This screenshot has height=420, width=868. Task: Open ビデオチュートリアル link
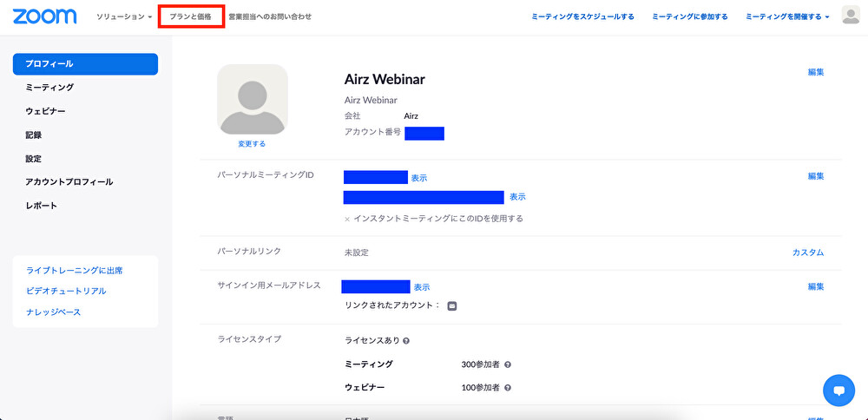pos(66,291)
